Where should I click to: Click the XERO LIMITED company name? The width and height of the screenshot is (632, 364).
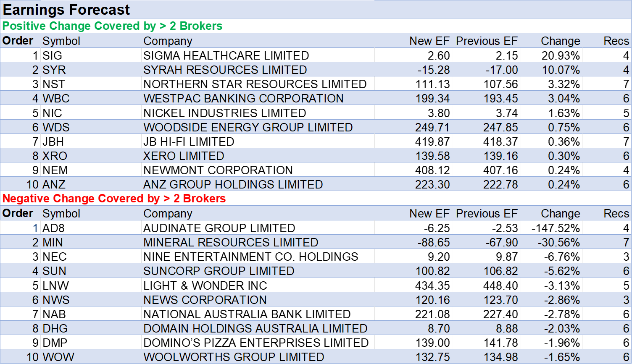click(184, 156)
